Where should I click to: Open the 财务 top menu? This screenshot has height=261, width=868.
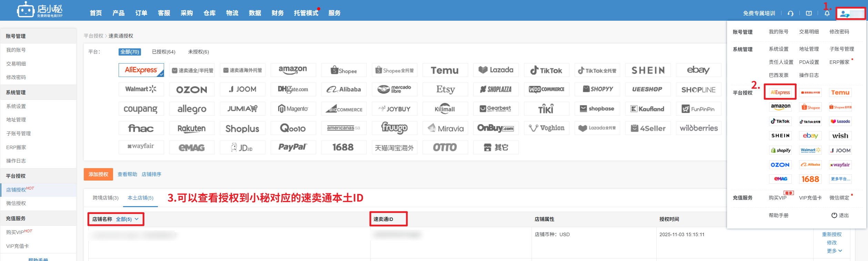(x=277, y=13)
